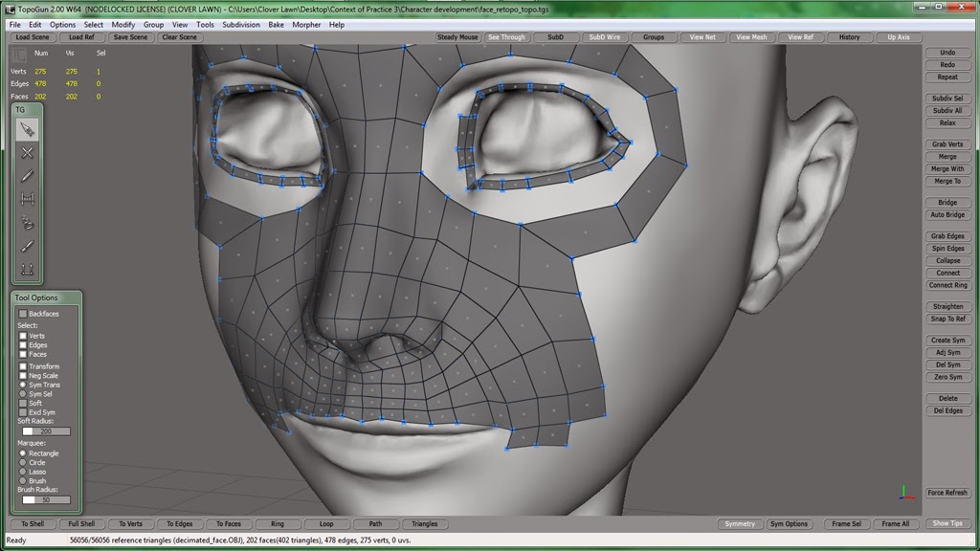The image size is (980, 551).
Task: Open the Subdivision menu
Action: pos(241,24)
